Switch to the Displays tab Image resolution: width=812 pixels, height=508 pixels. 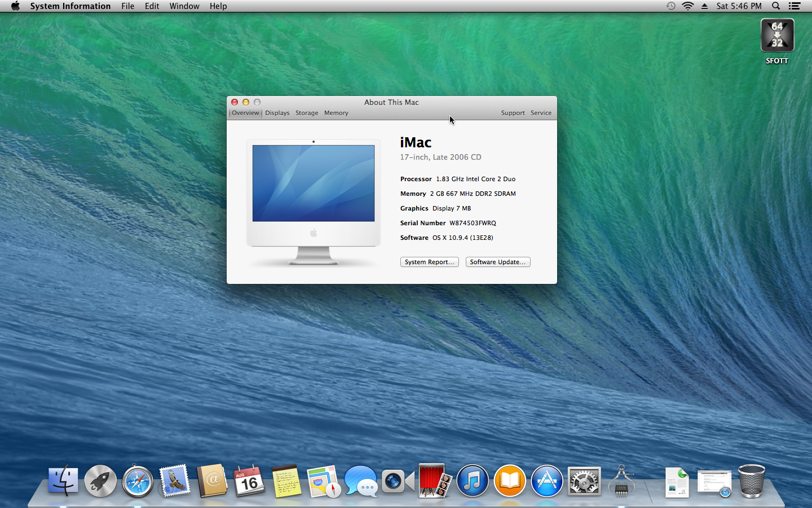(x=277, y=113)
